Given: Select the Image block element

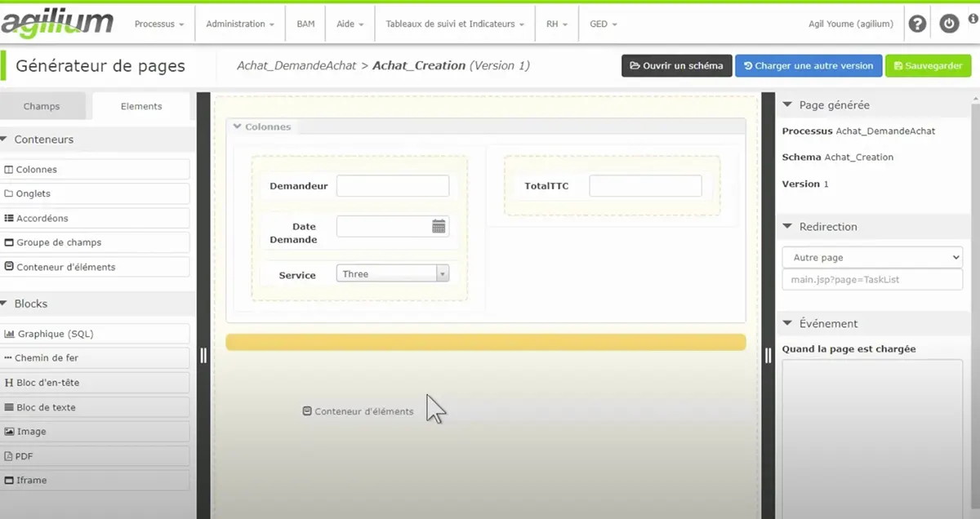Looking at the screenshot, I should point(95,432).
